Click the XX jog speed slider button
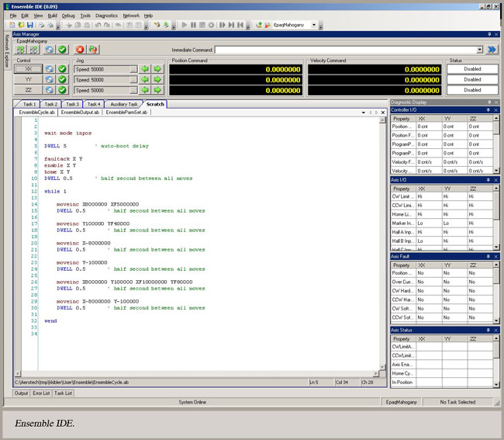504x440 pixels. point(133,68)
